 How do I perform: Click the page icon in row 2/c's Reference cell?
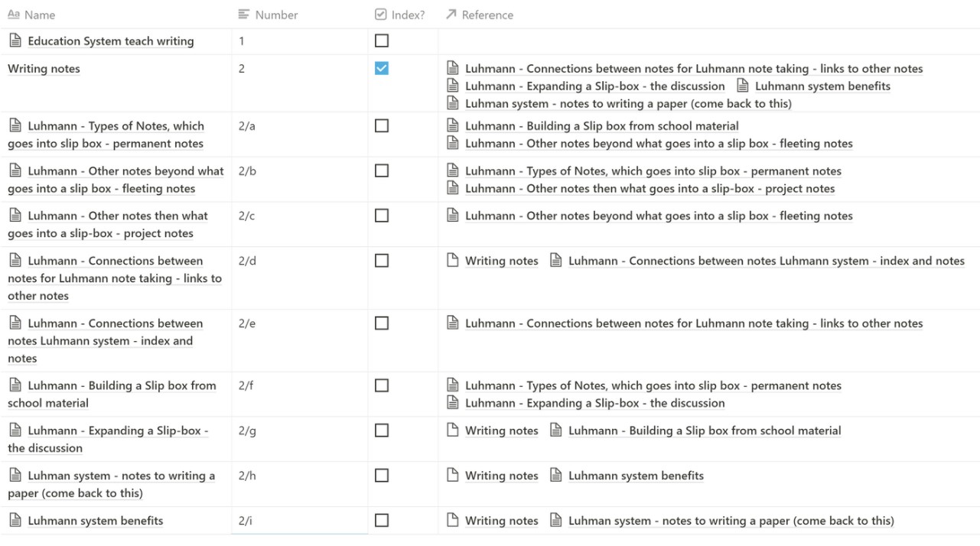coord(453,216)
